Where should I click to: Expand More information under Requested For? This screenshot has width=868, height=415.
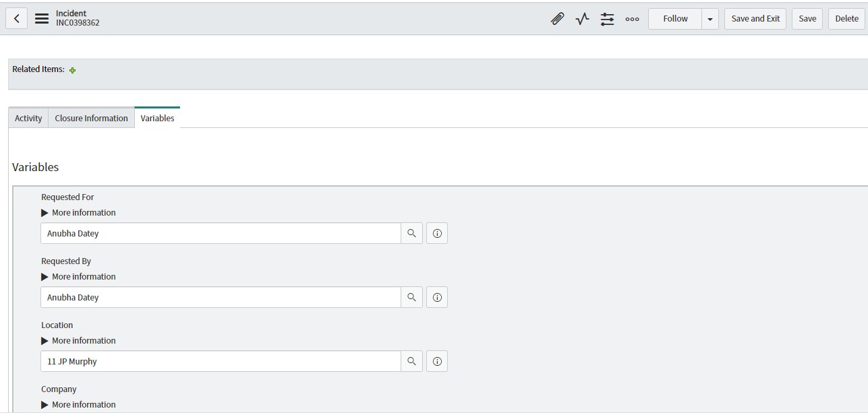78,213
